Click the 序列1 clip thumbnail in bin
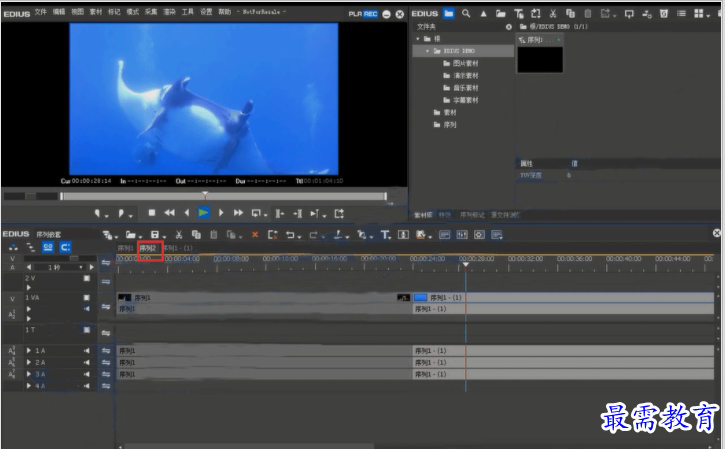This screenshot has width=725, height=449. click(540, 60)
